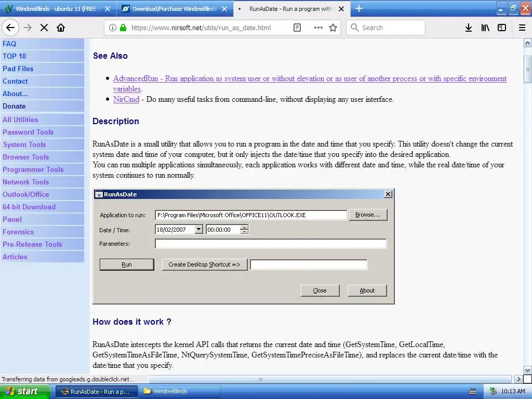The height and width of the screenshot is (399, 532).
Task: Bookmark this page with the star icon
Action: pos(333,28)
